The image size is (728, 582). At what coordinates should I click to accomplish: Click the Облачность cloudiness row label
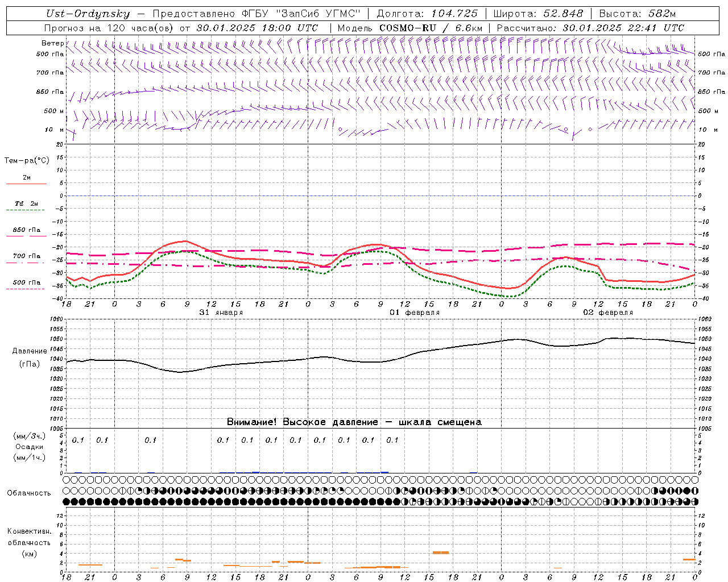point(29,493)
